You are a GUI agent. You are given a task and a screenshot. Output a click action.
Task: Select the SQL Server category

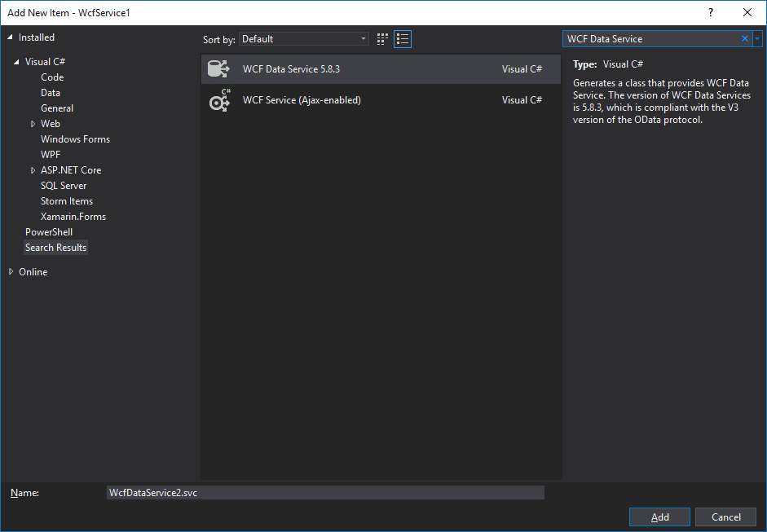tap(64, 186)
